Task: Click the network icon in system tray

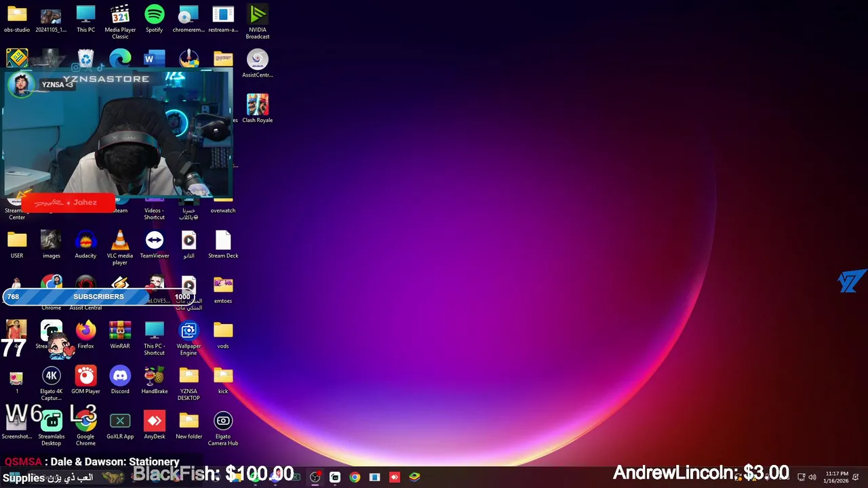Action: 802,477
